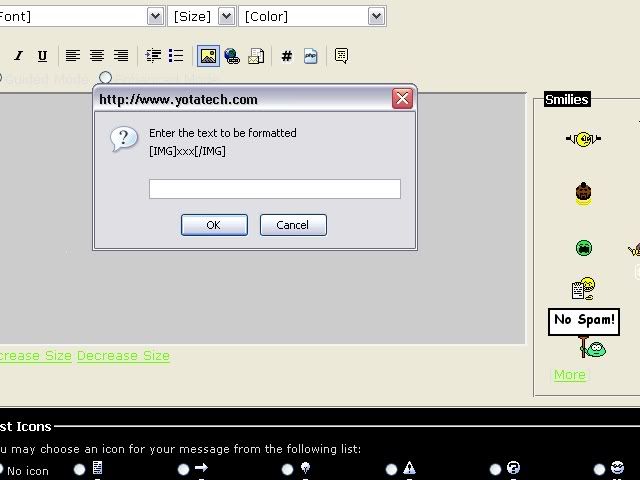The image size is (640, 480).
Task: Click the Insert Email Link icon
Action: coord(256,56)
